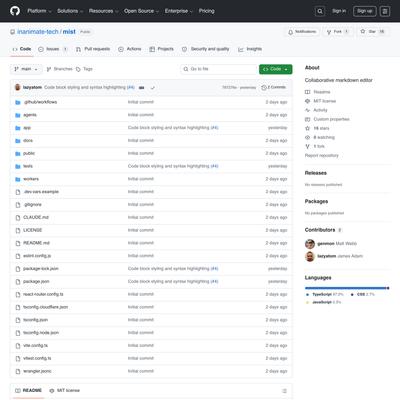Open the tests folder
400x400 pixels.
[x=28, y=166]
